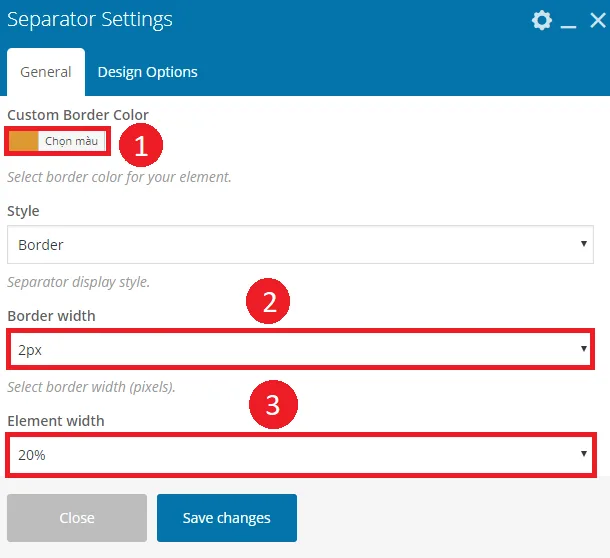Click the red circle marker numbered 1
Viewport: 610px width, 558px height.
tap(141, 145)
